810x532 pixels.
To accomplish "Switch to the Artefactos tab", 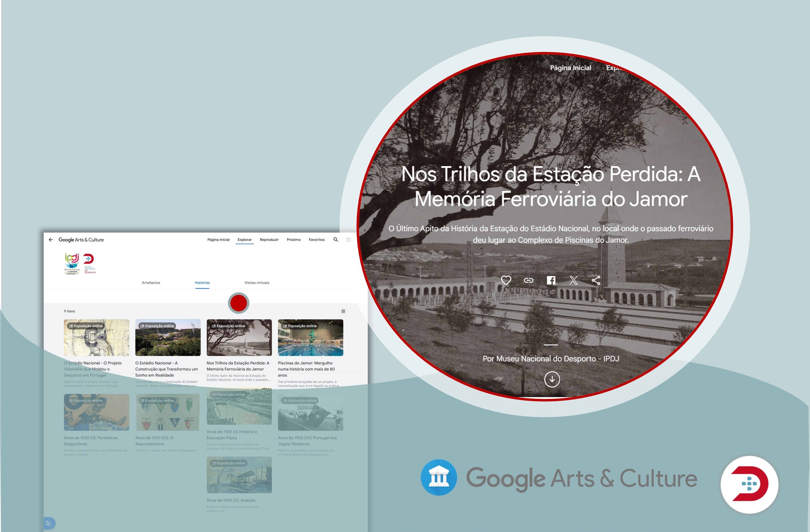I will tap(151, 283).
